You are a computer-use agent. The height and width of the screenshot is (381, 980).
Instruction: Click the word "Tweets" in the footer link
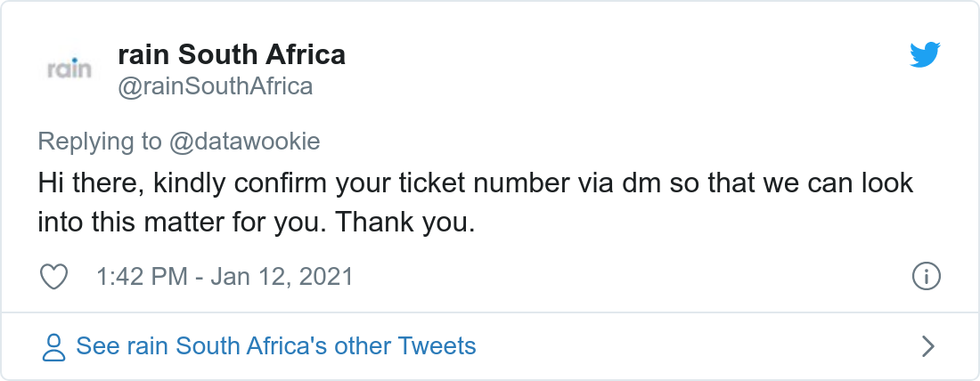click(437, 345)
